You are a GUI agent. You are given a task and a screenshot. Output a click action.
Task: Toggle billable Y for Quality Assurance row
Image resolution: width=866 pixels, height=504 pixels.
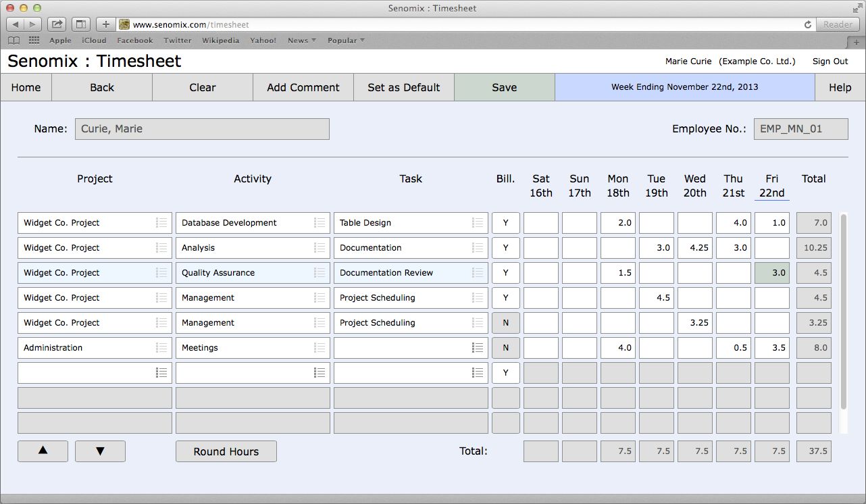pyautogui.click(x=505, y=273)
